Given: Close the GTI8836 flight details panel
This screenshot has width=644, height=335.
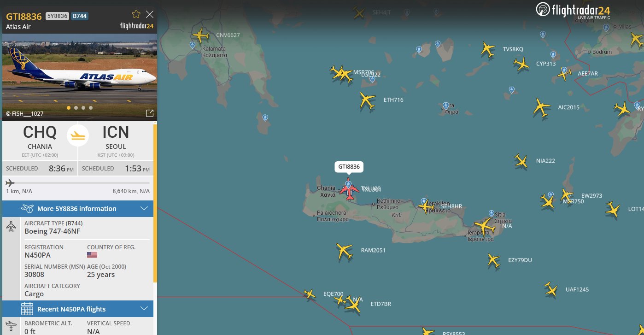Looking at the screenshot, I should 150,14.
